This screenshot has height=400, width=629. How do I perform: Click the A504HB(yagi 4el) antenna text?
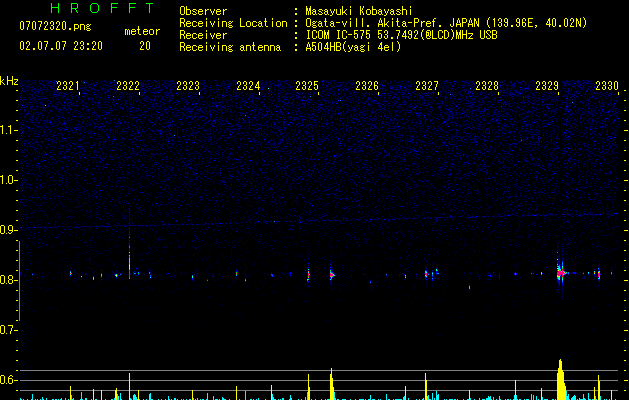(x=353, y=47)
